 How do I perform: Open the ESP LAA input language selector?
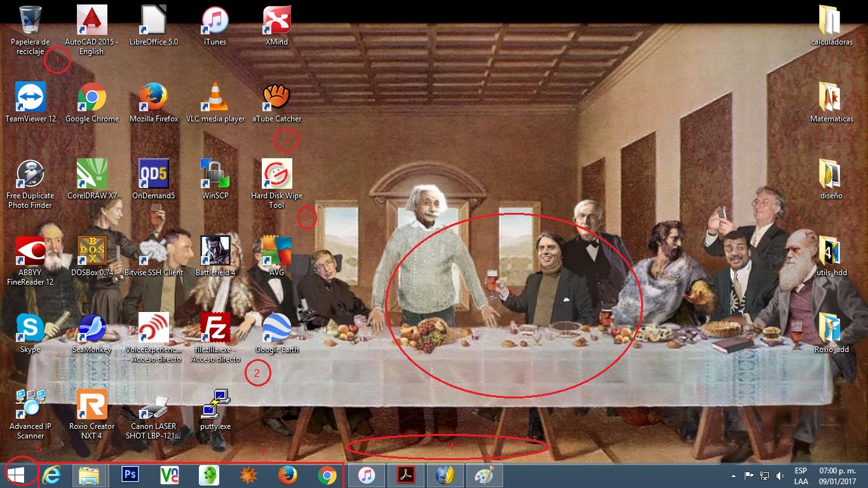point(801,476)
